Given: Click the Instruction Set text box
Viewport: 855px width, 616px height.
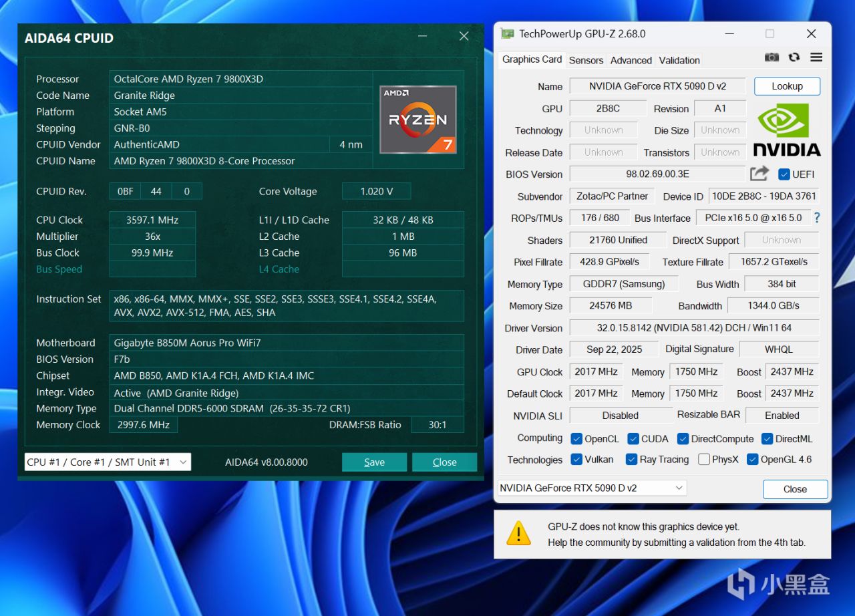Looking at the screenshot, I should coord(287,306).
